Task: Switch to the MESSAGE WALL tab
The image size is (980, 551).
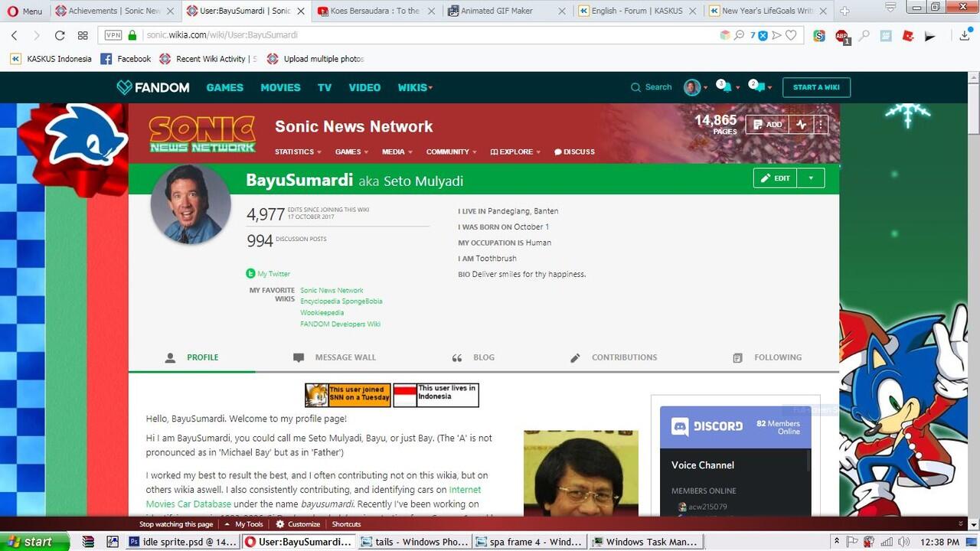Action: click(x=336, y=357)
